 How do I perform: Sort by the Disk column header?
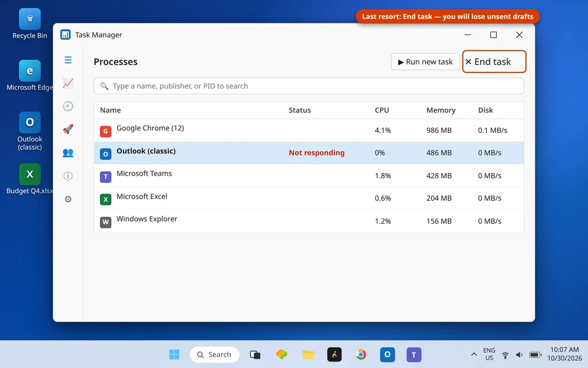(485, 110)
